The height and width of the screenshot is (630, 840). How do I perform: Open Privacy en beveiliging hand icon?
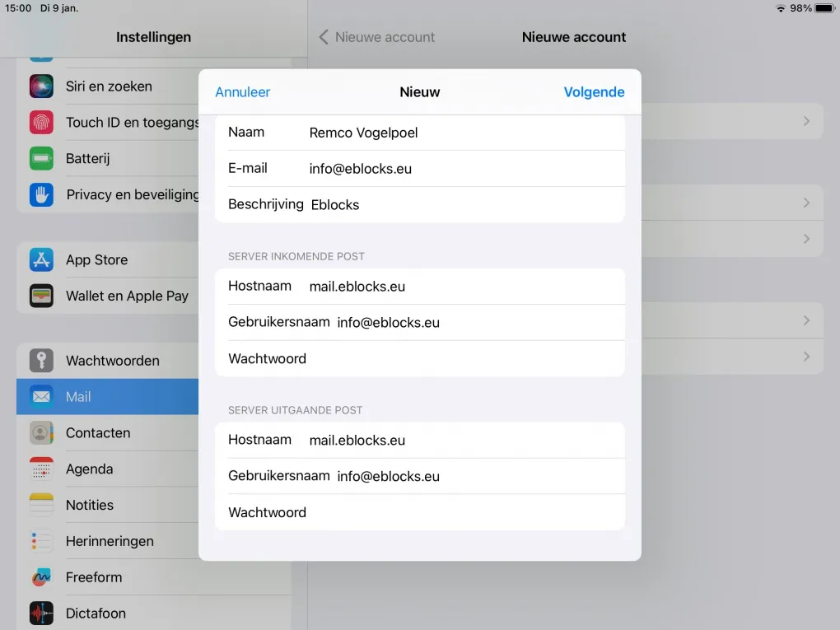pyautogui.click(x=41, y=195)
